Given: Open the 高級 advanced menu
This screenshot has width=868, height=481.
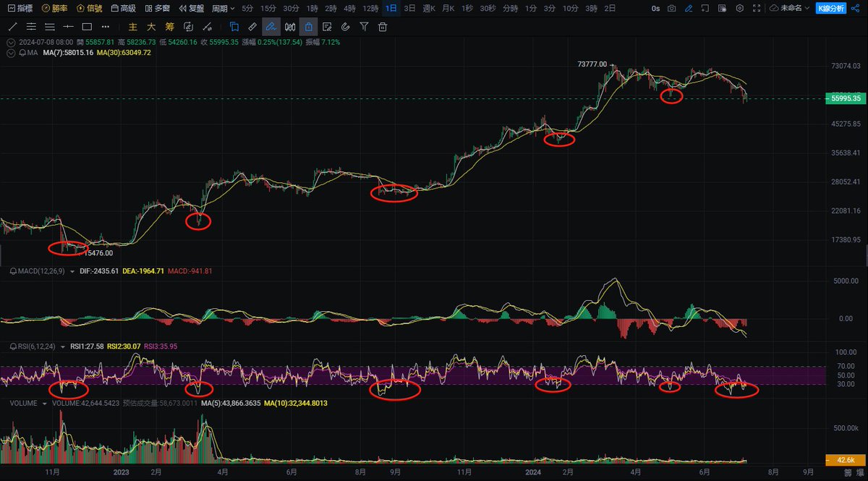Looking at the screenshot, I should [x=123, y=8].
